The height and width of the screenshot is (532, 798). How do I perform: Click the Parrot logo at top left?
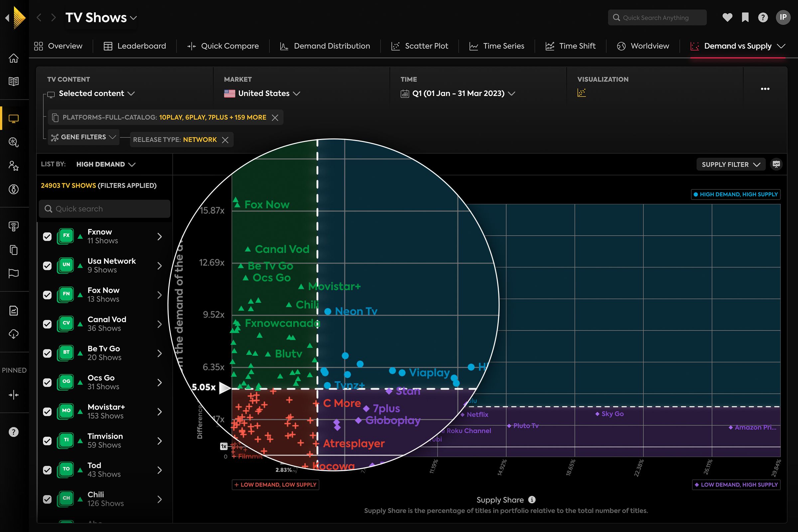(x=19, y=17)
